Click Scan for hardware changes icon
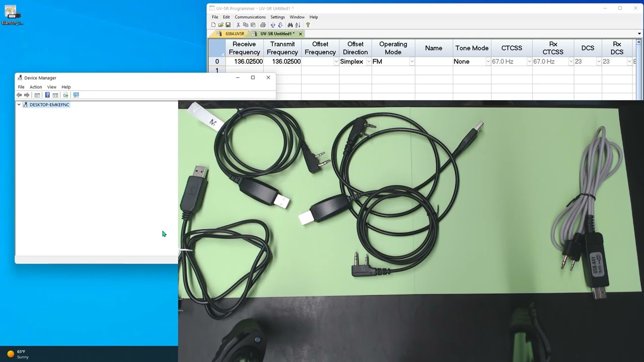The height and width of the screenshot is (362, 644). tap(65, 95)
